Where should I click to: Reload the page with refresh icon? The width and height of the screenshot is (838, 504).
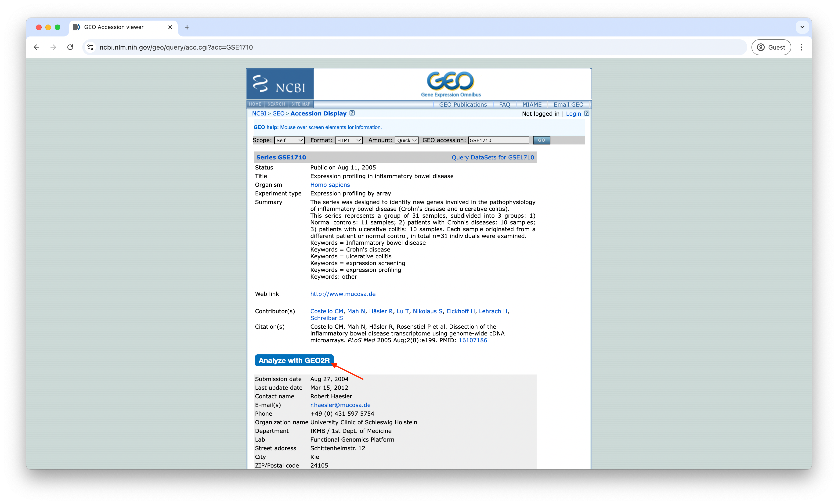point(70,47)
